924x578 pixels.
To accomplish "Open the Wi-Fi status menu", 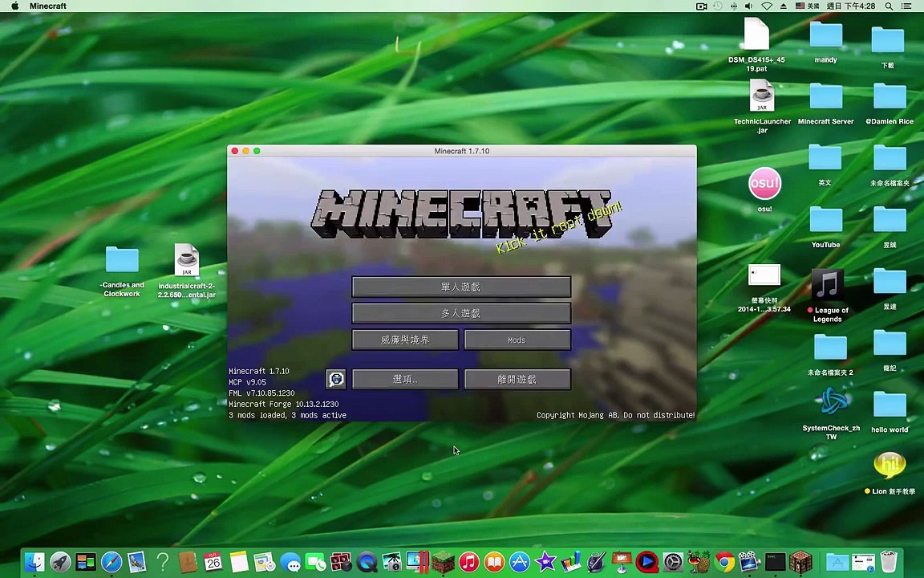I will (x=767, y=6).
